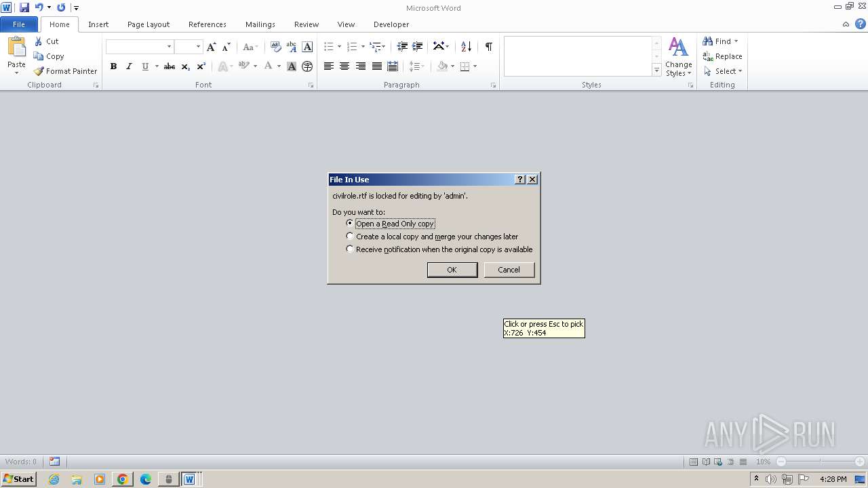
Task: Click the Zoom Out minus button
Action: tap(781, 462)
